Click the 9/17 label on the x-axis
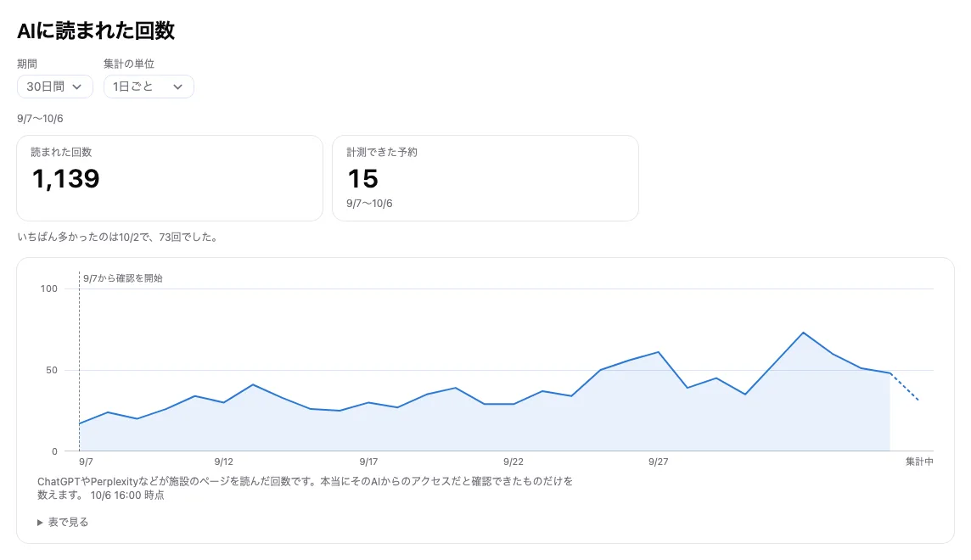The height and width of the screenshot is (560, 971). (x=368, y=462)
